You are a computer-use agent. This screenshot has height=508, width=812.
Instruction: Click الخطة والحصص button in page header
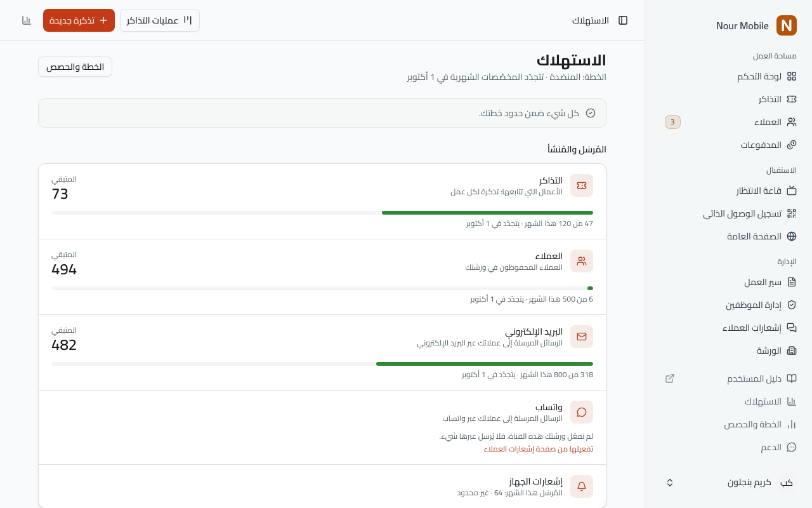[75, 67]
